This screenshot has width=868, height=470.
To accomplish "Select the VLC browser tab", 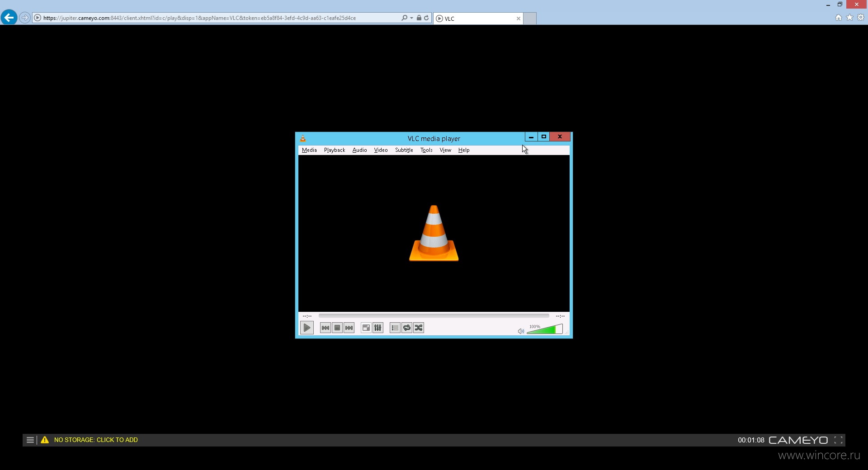I will point(478,19).
